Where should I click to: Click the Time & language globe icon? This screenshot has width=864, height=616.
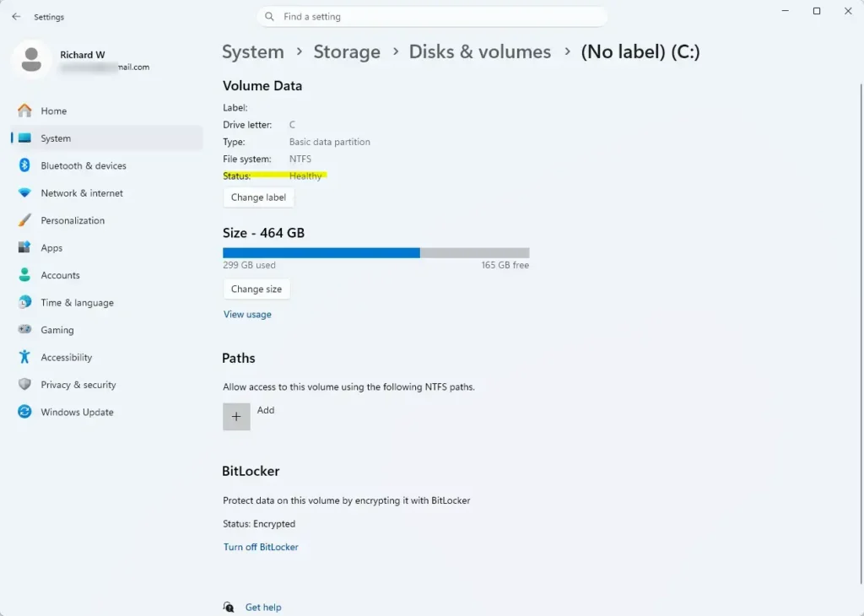(24, 302)
